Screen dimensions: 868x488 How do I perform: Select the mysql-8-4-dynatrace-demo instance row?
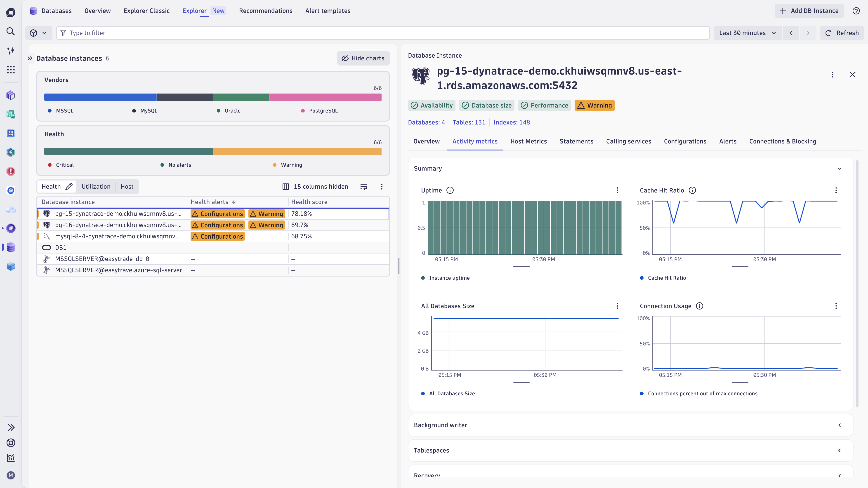pos(213,236)
